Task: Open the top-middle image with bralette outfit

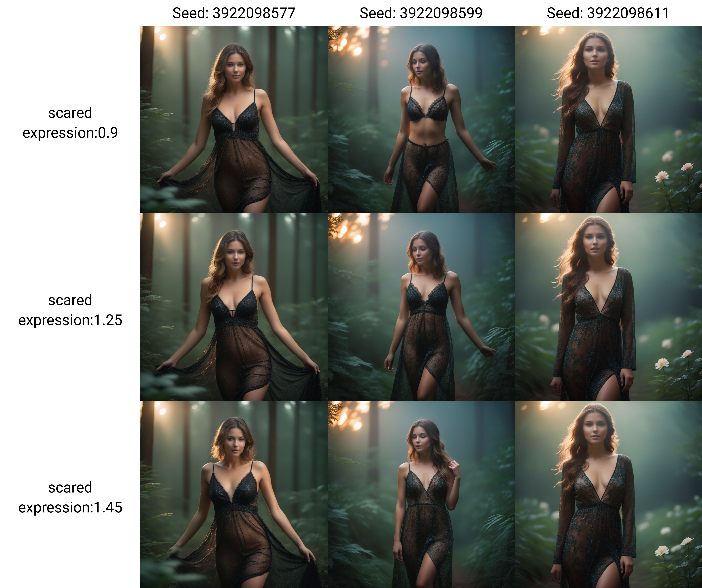Action: [421, 120]
